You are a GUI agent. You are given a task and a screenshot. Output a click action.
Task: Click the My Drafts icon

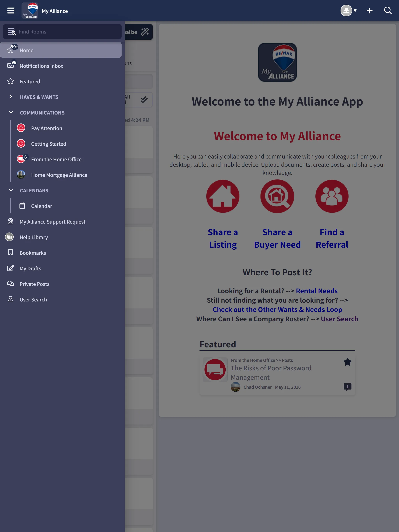coord(10,268)
